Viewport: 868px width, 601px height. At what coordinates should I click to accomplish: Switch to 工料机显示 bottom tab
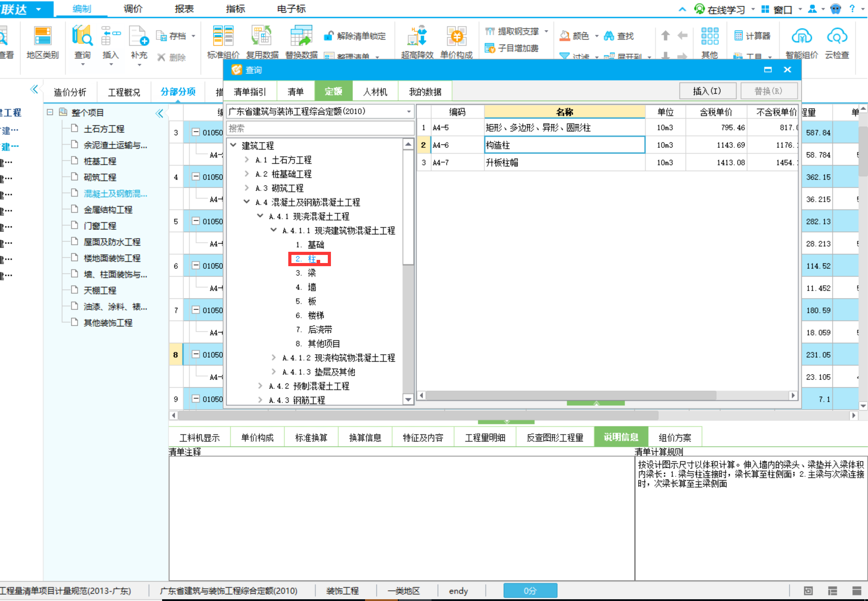pyautogui.click(x=199, y=437)
